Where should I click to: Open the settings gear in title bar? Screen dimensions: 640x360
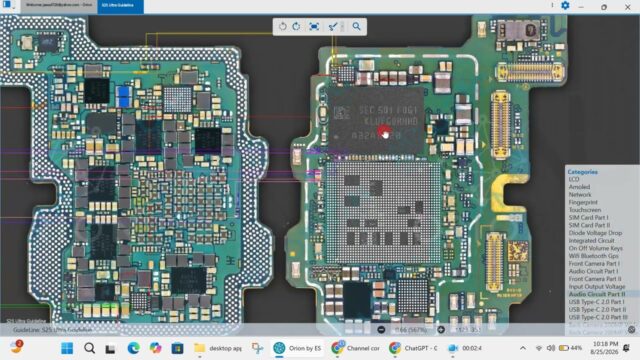coord(565,6)
